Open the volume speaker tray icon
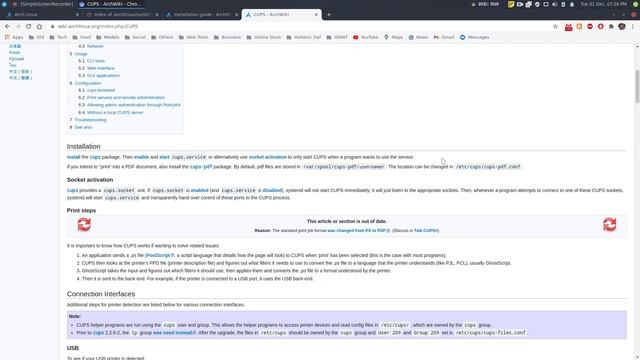This screenshot has height=360, width=640. pos(554,4)
